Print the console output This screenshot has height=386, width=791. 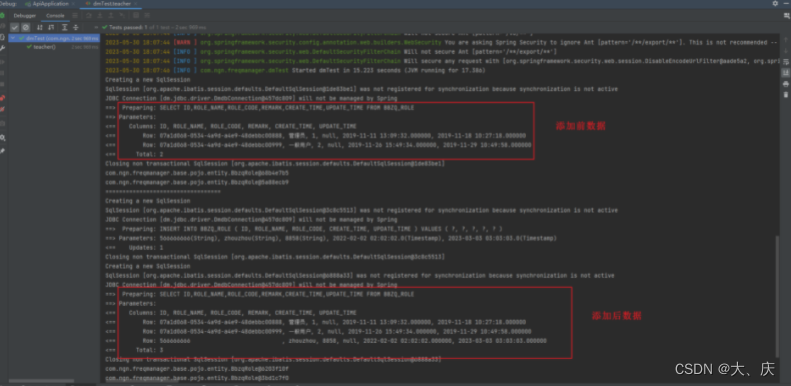tap(785, 84)
